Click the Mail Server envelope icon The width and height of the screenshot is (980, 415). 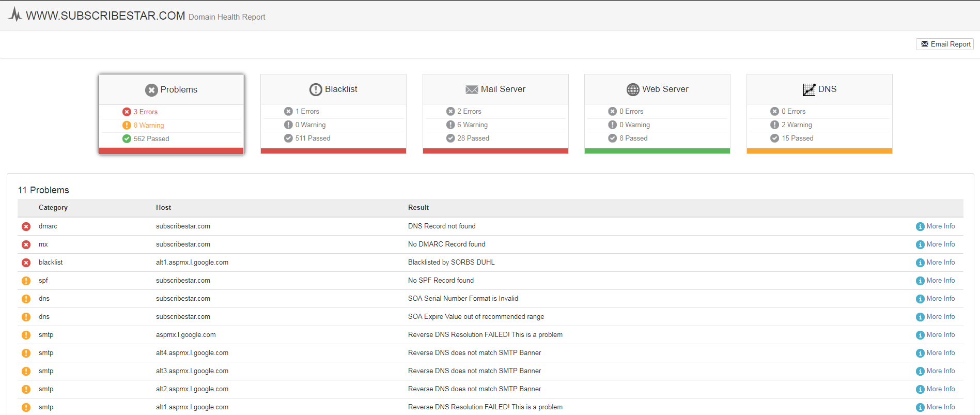pyautogui.click(x=472, y=89)
